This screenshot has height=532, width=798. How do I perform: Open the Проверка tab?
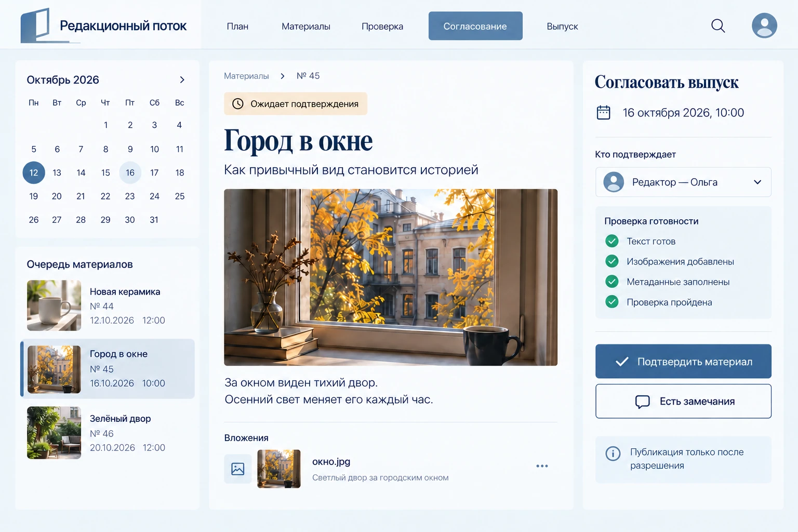[x=382, y=26]
